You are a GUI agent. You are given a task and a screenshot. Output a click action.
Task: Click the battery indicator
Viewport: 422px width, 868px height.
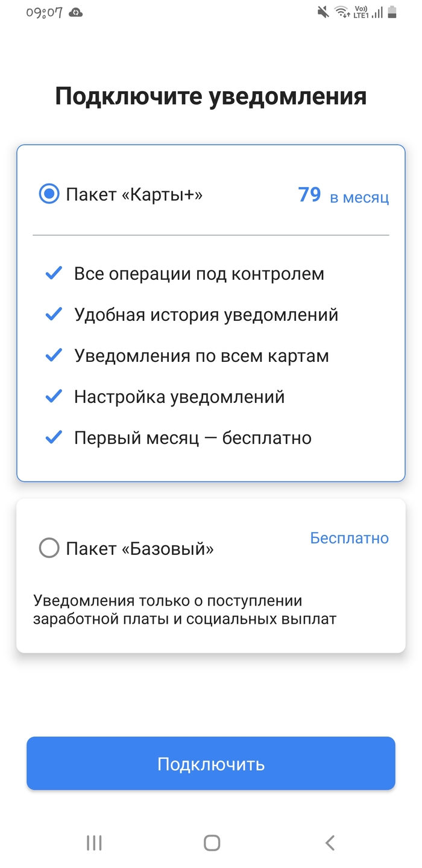point(391,11)
